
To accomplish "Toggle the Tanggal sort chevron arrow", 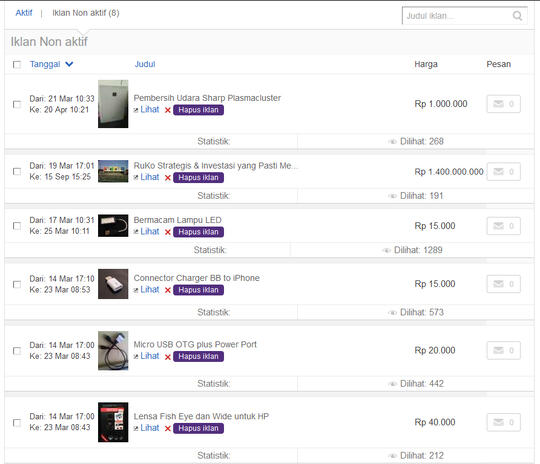I will pyautogui.click(x=69, y=64).
